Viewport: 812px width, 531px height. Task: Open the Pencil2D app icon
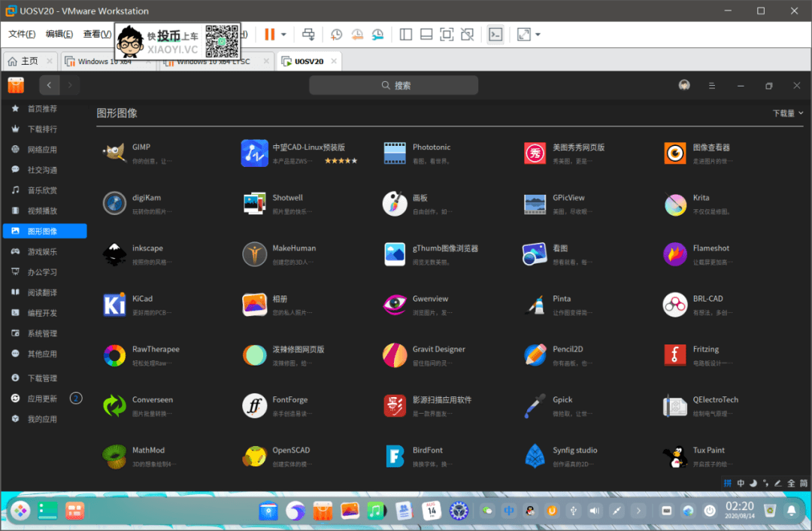pos(535,355)
